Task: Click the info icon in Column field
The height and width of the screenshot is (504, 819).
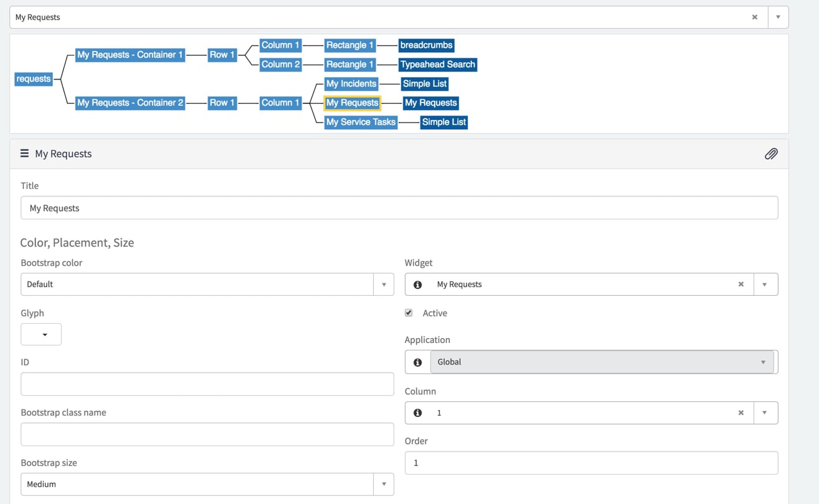Action: coord(418,413)
